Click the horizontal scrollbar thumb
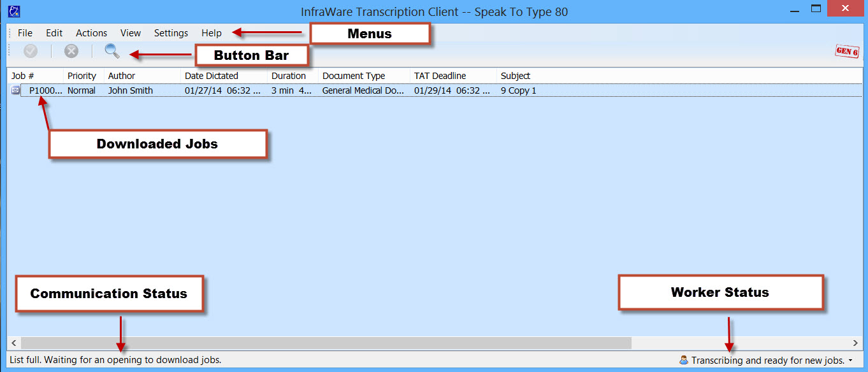Viewport: 868px width, 372px height. (x=326, y=343)
